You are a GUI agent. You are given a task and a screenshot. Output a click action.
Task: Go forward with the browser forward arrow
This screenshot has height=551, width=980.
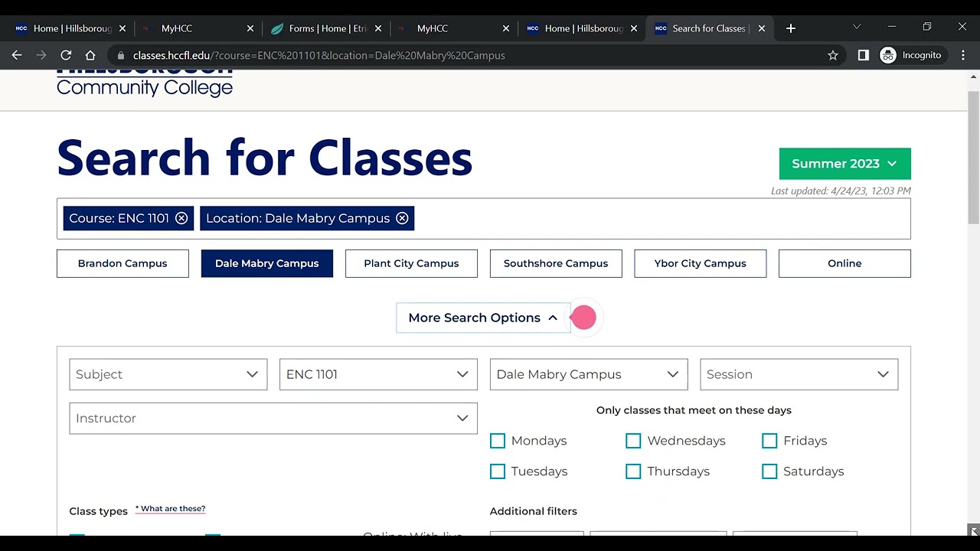(x=41, y=55)
